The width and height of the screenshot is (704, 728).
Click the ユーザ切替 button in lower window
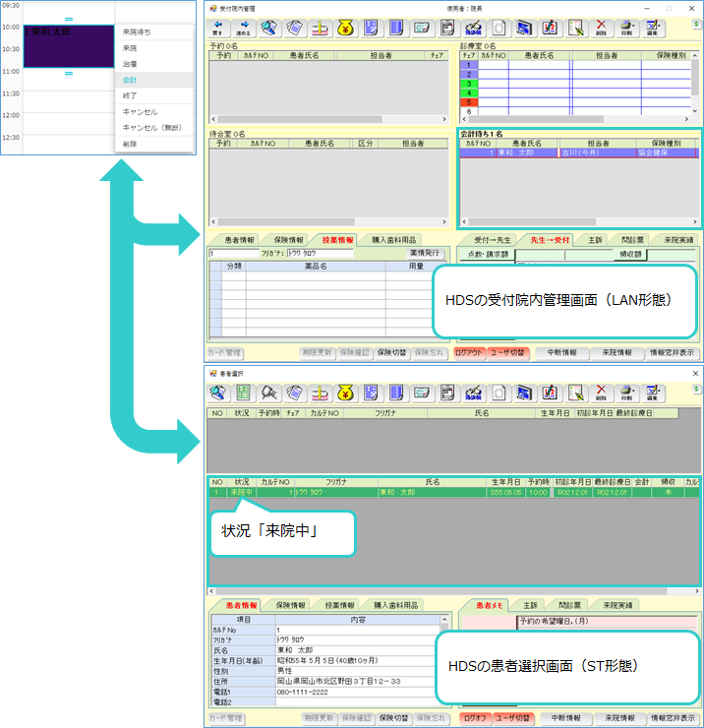pos(511,718)
